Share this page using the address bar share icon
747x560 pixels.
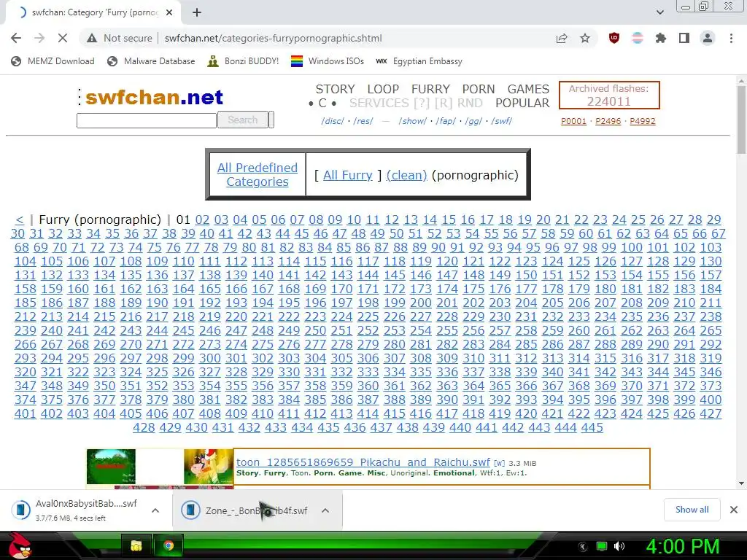562,38
